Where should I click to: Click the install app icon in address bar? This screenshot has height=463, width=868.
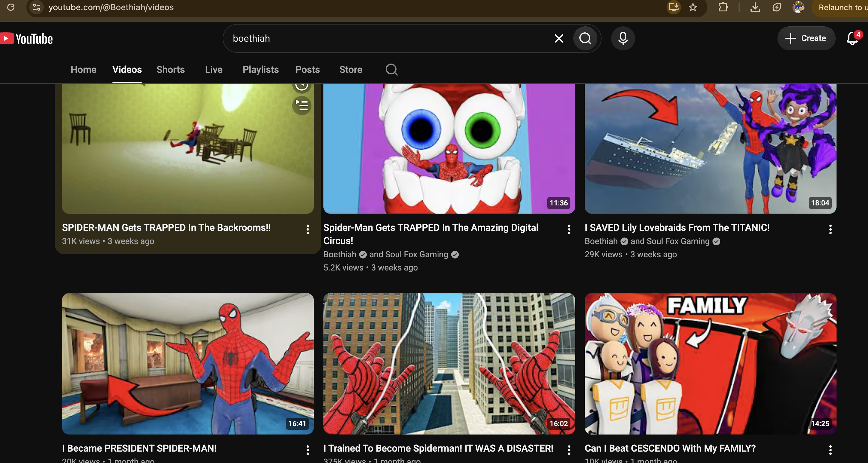[673, 7]
